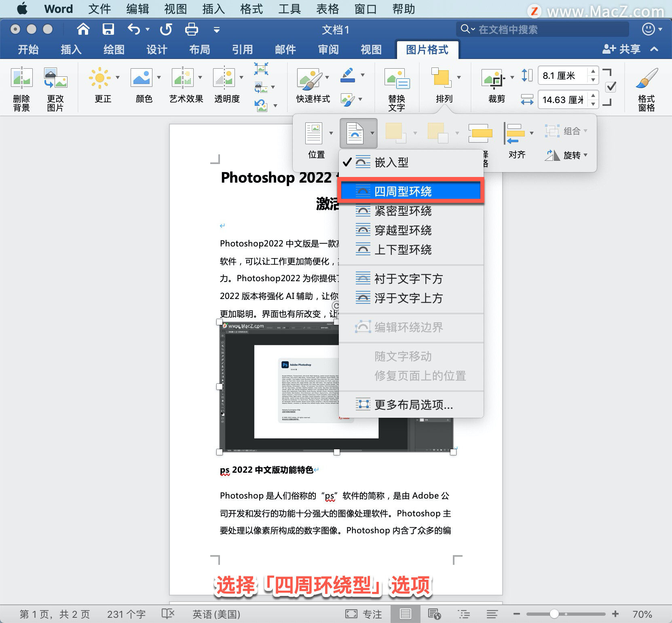This screenshot has height=623, width=672.
Task: Redo the last action
Action: click(166, 29)
